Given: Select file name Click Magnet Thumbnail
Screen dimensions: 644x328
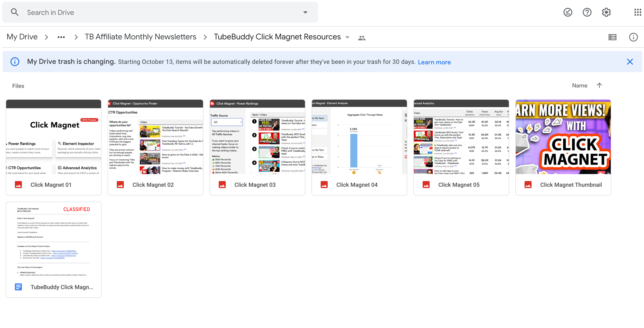Looking at the screenshot, I should pos(571,185).
